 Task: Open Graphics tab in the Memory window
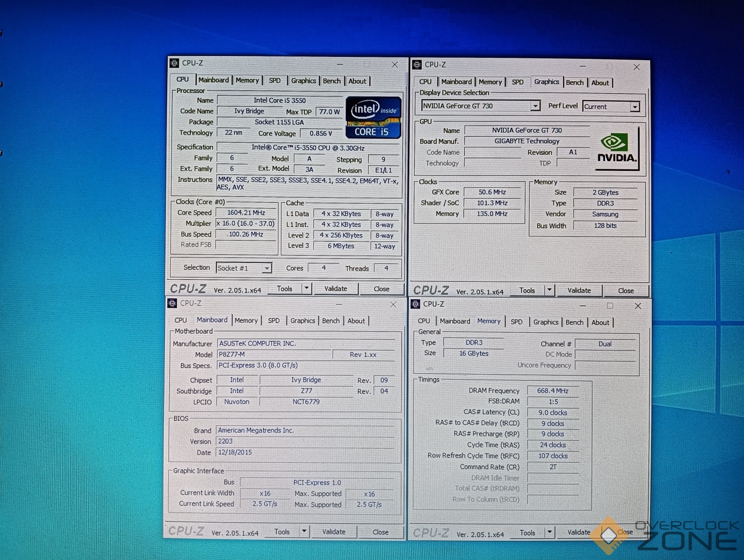pos(546,322)
